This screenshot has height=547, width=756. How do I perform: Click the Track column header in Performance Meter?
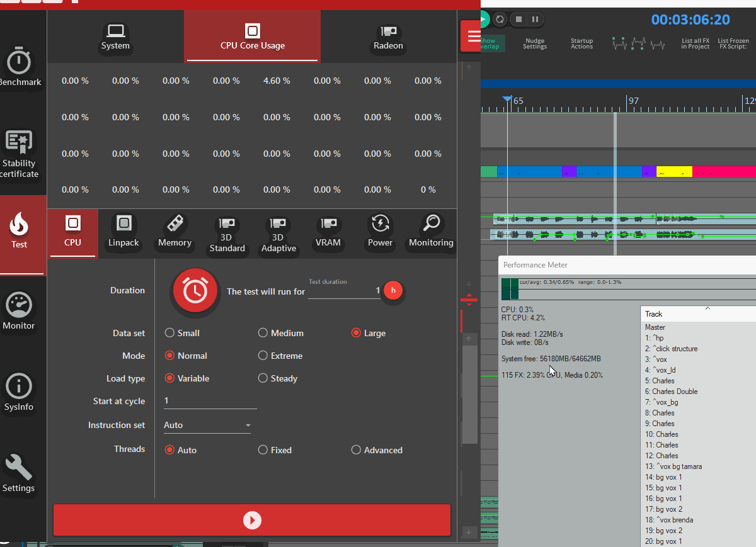(698, 314)
